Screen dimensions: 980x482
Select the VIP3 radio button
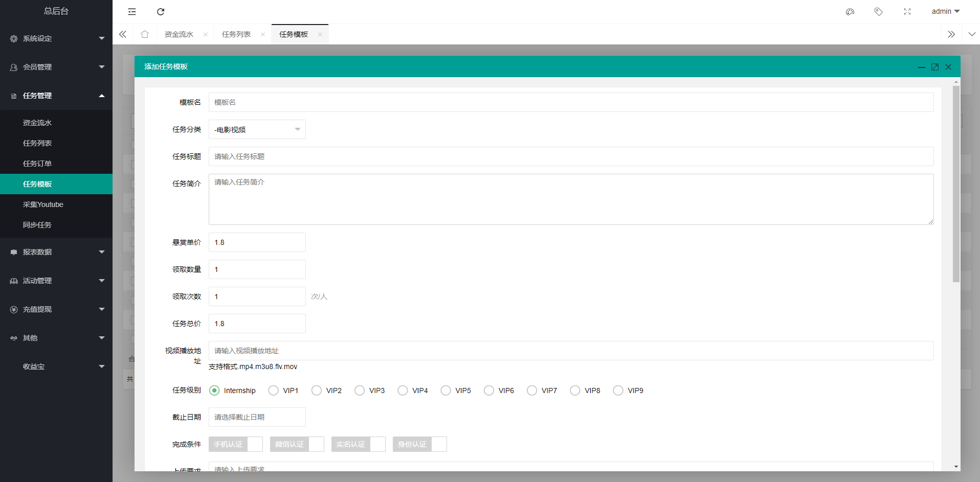[360, 391]
